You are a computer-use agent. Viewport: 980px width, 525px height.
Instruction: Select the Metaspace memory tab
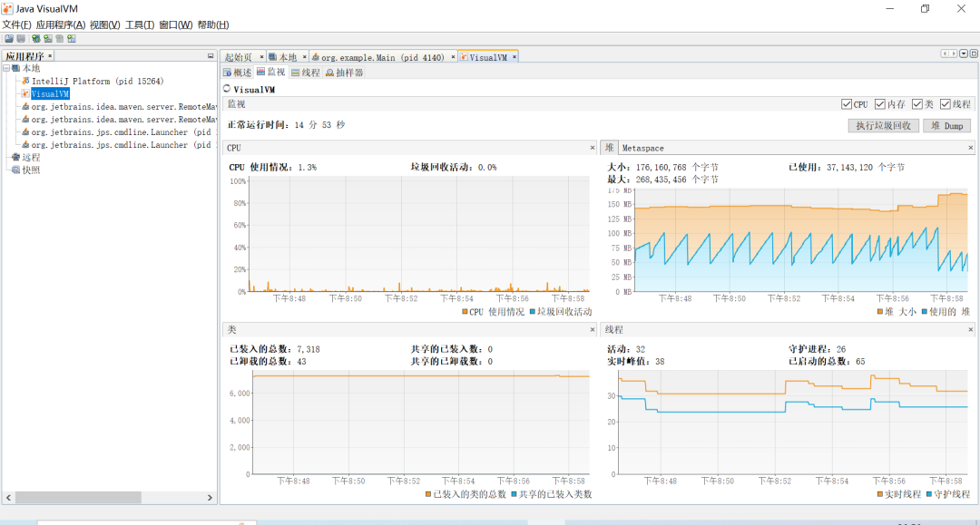coord(642,148)
